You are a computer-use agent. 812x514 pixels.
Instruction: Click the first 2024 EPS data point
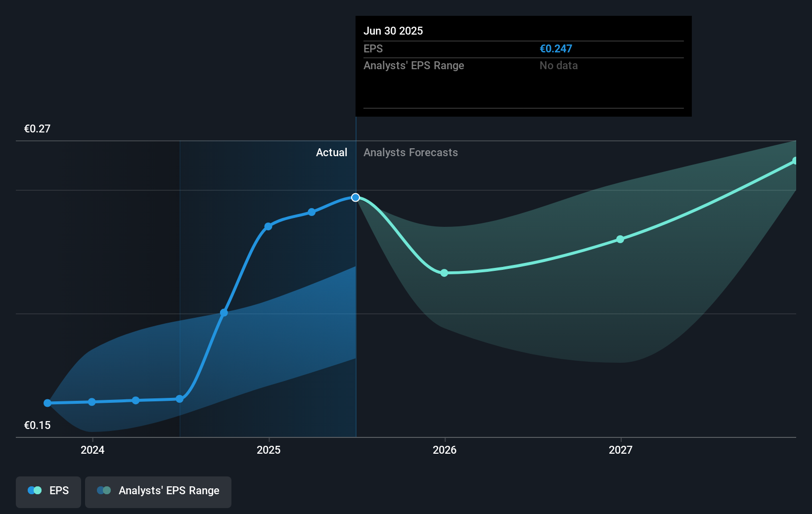[47, 403]
